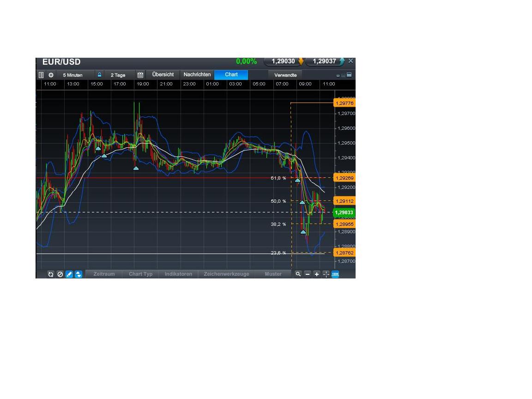Click the 1,29269 Fibonacci price label
Screen dimensions: 532x399
(345, 178)
